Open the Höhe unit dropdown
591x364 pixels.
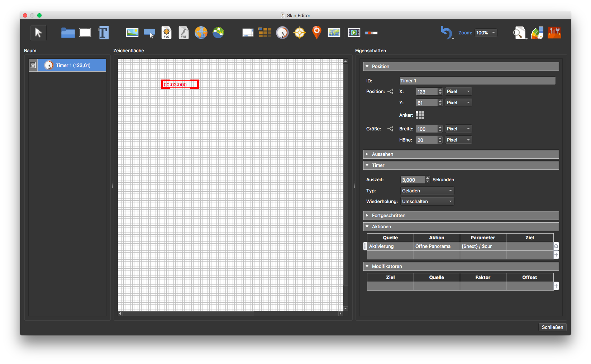coord(458,140)
